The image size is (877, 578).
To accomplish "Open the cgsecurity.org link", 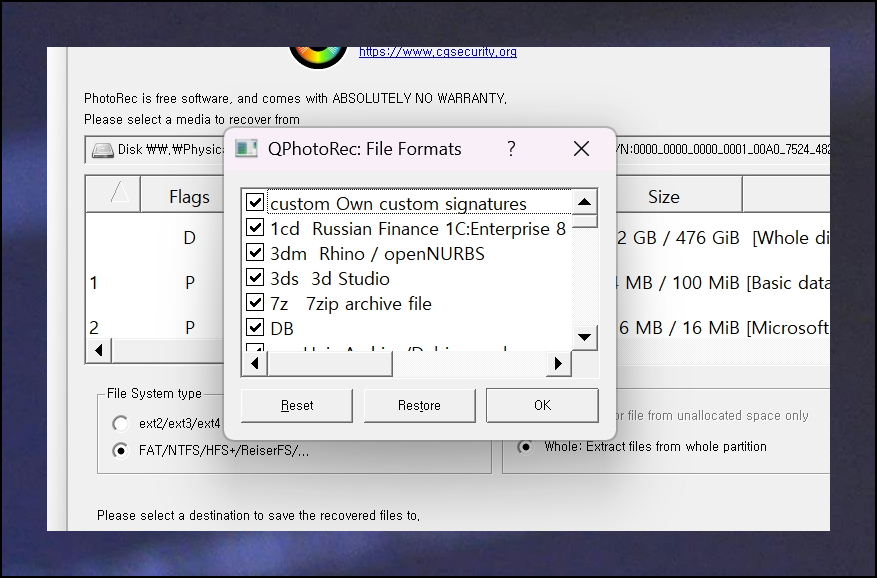I will tap(438, 51).
